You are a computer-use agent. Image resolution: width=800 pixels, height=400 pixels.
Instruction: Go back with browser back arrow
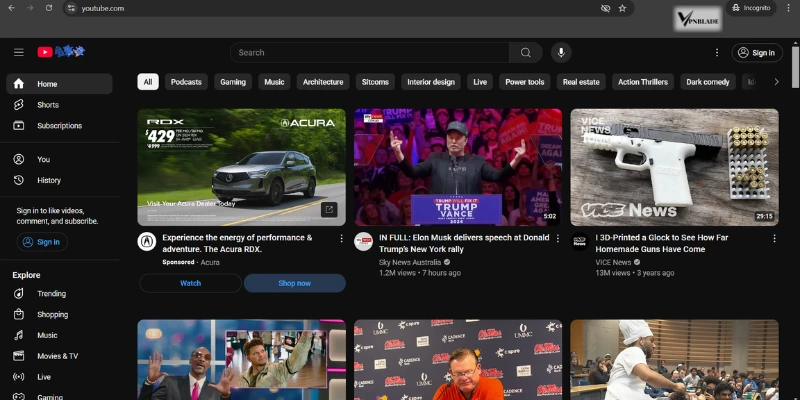(x=11, y=8)
